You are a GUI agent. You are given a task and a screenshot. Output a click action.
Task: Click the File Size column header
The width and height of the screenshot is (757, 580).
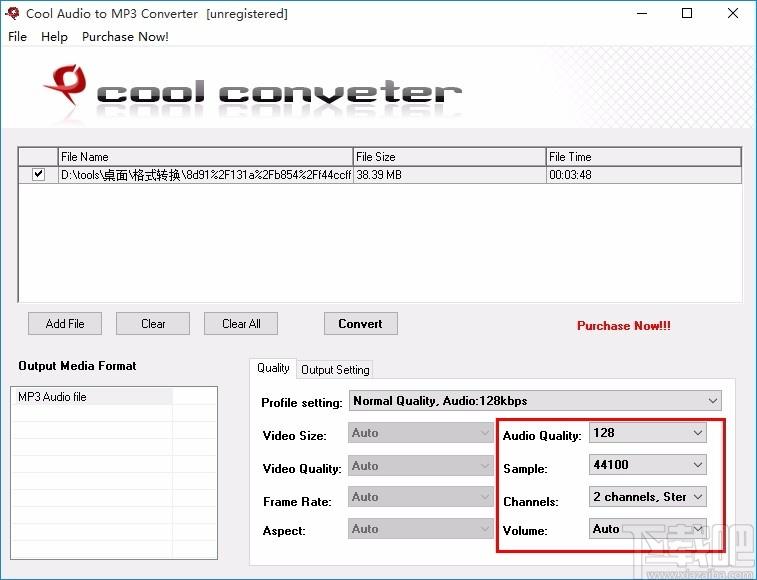click(449, 157)
